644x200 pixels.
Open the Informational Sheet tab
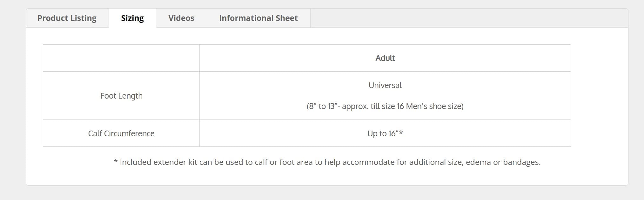(x=258, y=18)
